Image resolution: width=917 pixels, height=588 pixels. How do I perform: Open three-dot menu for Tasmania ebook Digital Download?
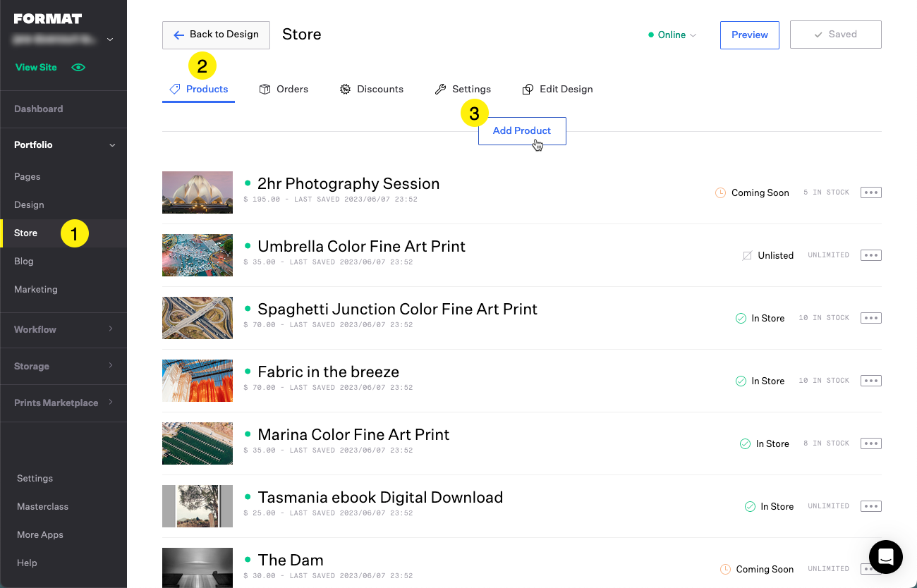[870, 506]
